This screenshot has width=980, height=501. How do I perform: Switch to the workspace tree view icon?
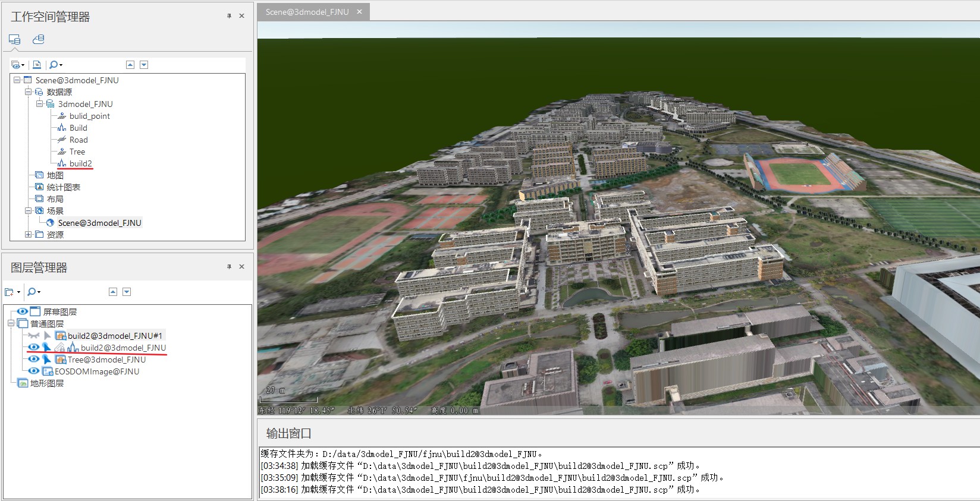(x=14, y=39)
